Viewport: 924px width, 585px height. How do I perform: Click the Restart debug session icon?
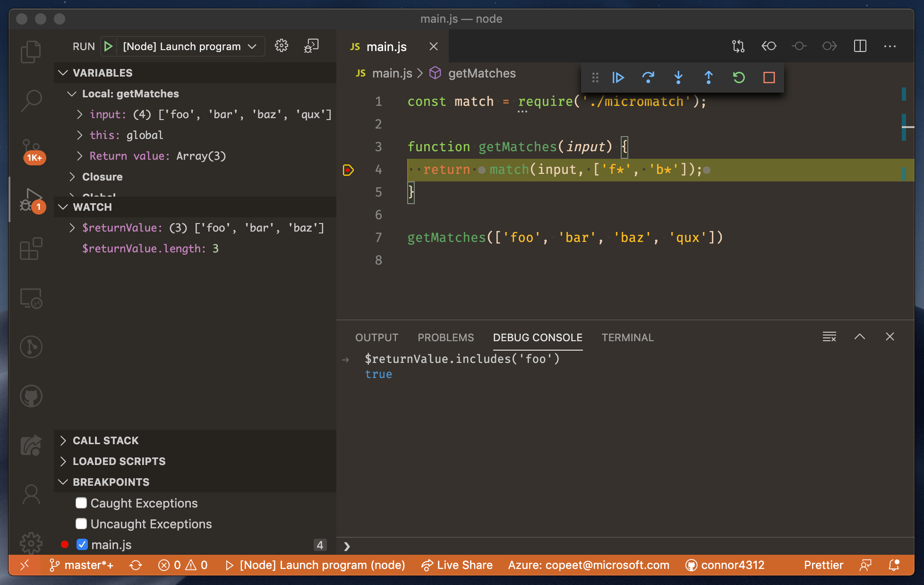(x=738, y=76)
